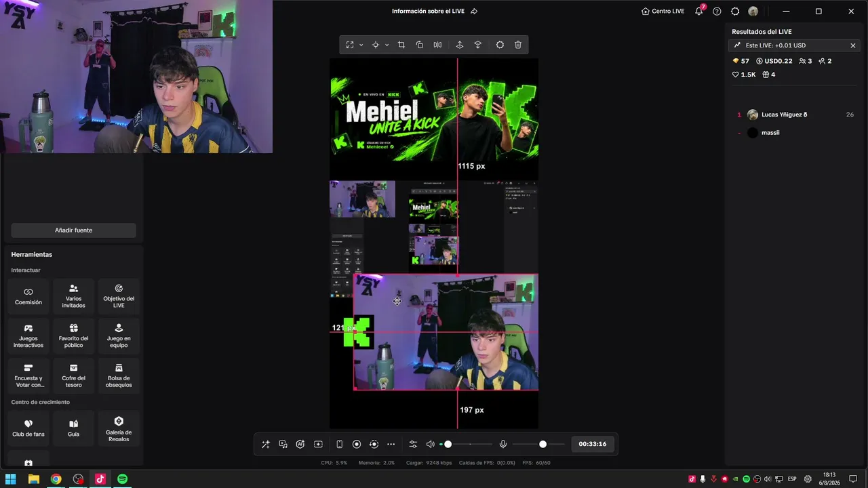Mute the speaker output
The width and height of the screenshot is (868, 488).
click(430, 444)
